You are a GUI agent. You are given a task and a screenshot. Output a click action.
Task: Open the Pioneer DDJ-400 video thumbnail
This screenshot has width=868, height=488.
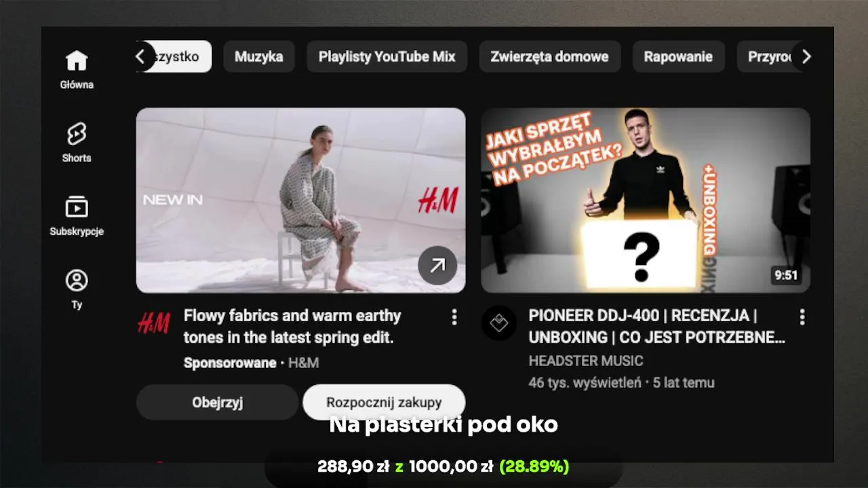[x=646, y=200]
